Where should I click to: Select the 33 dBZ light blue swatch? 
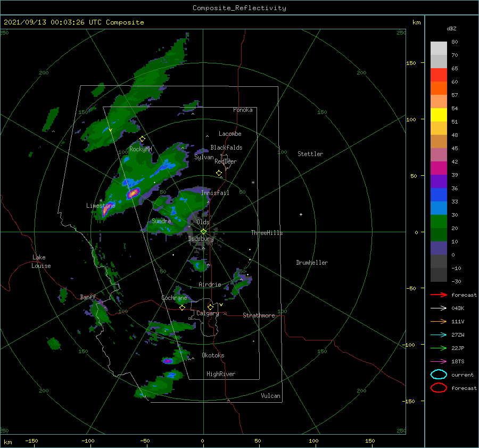coord(439,208)
